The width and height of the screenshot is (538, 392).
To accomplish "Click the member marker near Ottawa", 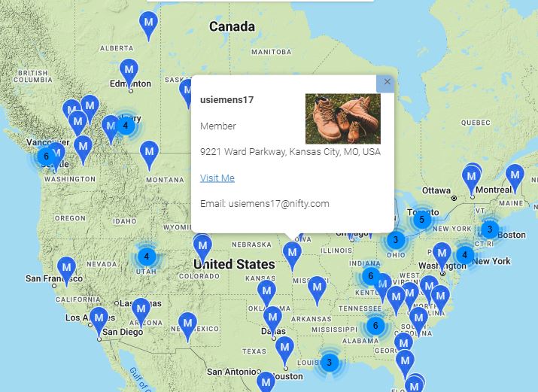I will [472, 178].
